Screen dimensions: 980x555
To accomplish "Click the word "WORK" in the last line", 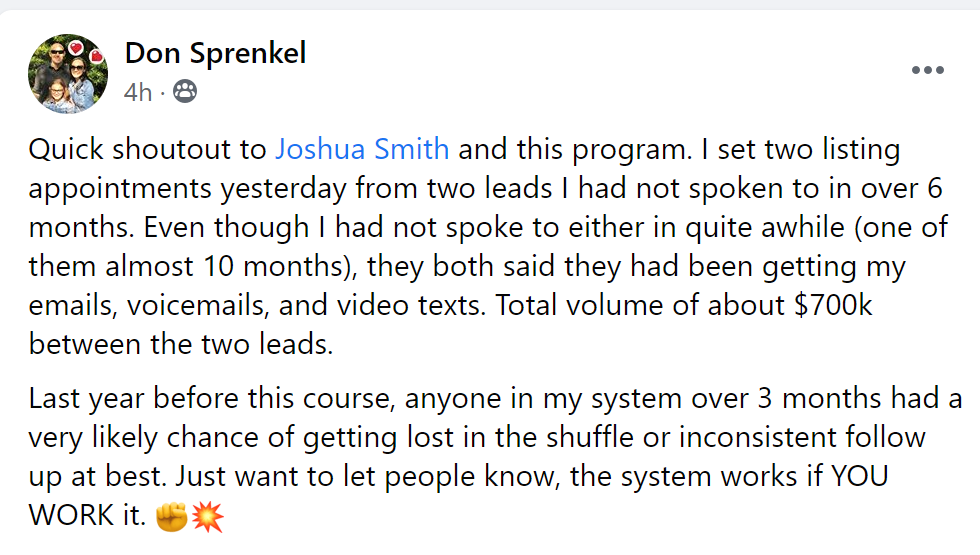I will coord(71,516).
